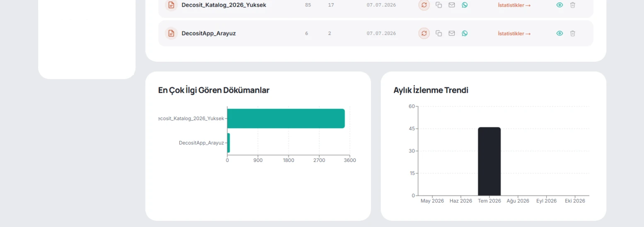
Task: Click May 2026 axis label
Action: [432, 201]
